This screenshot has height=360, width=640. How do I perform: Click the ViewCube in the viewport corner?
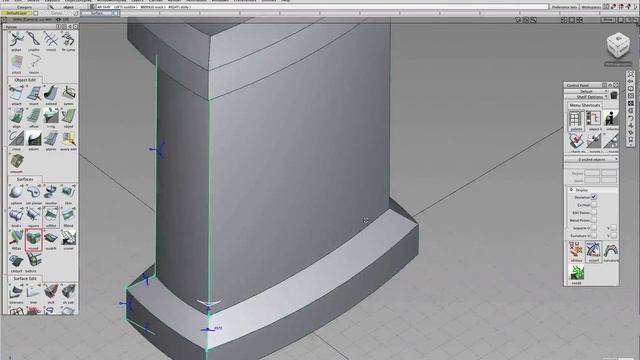618,45
